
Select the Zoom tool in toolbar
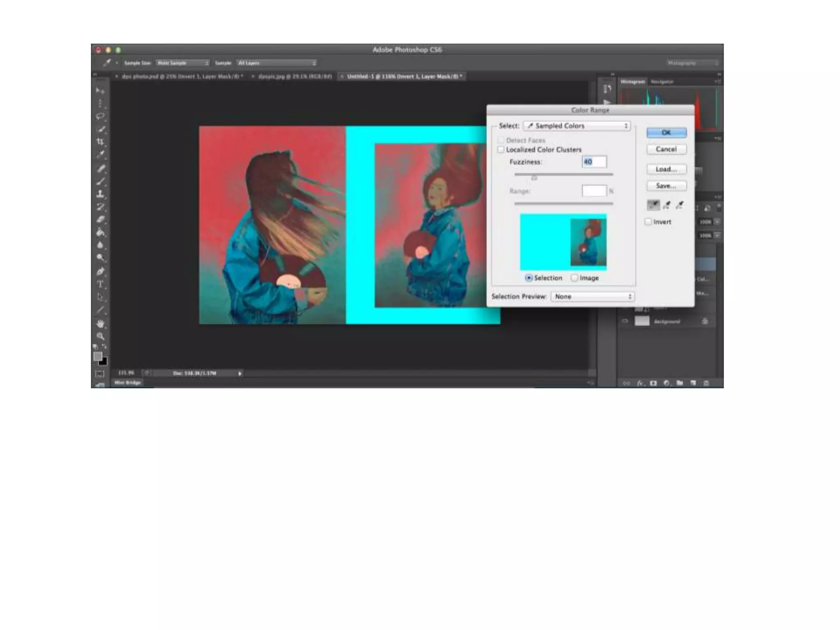tap(100, 336)
